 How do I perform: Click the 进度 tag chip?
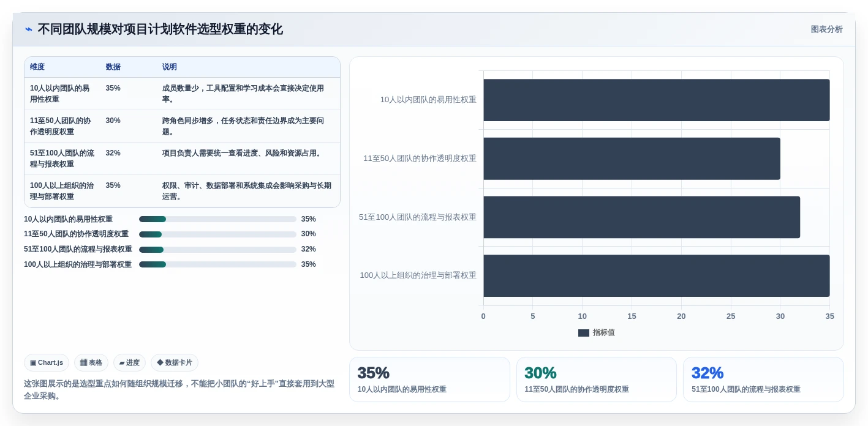click(129, 362)
